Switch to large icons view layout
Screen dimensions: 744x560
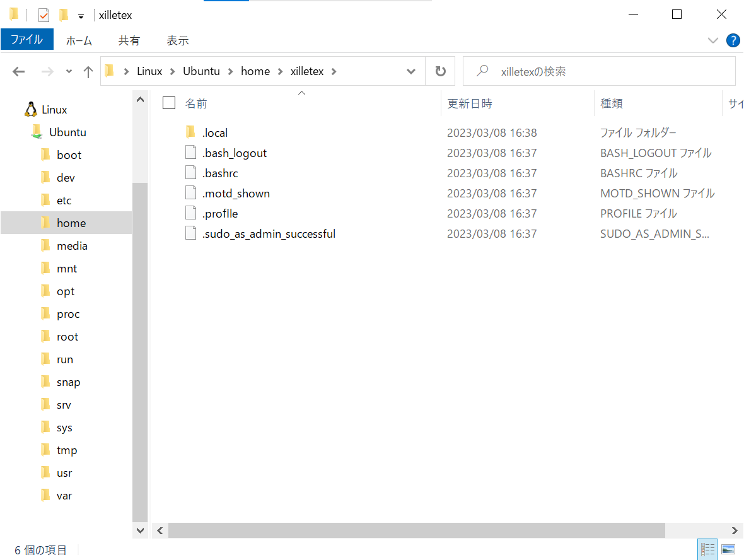pos(728,549)
